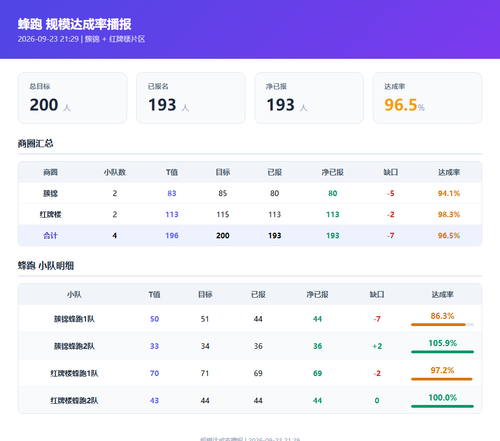Image resolution: width=500 pixels, height=441 pixels.
Task: Select the 已报名 193 人 summary card
Action: (191, 98)
